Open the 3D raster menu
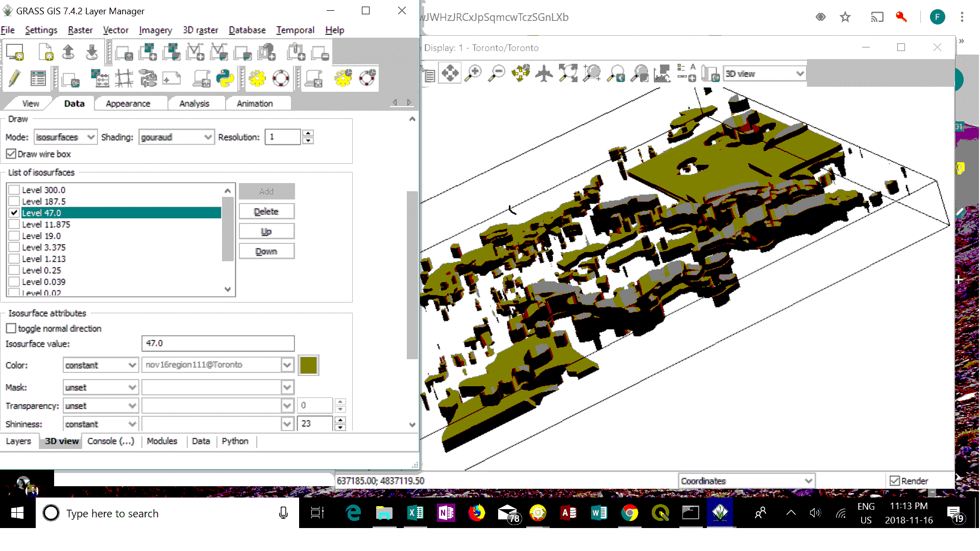This screenshot has width=980, height=551. pyautogui.click(x=200, y=30)
